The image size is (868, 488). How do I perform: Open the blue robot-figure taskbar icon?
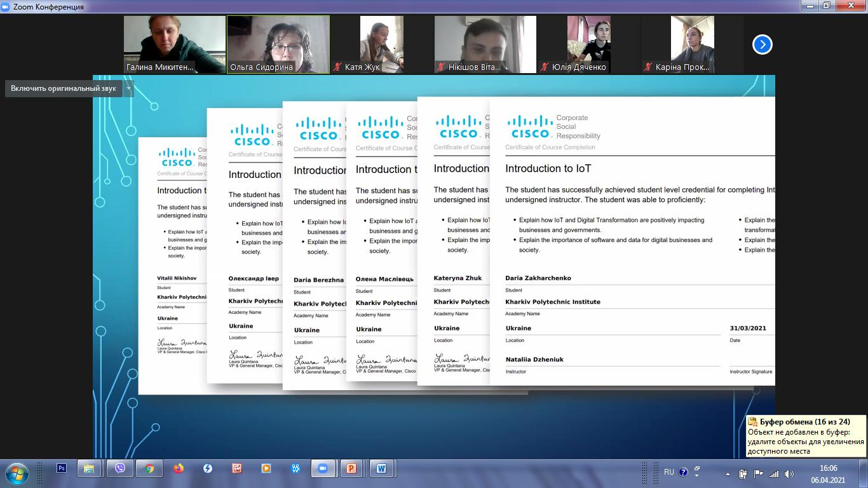pos(295,468)
